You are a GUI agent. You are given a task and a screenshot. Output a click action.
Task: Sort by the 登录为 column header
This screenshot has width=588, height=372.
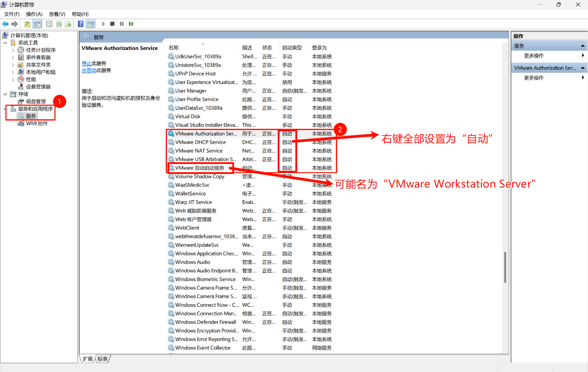pyautogui.click(x=322, y=48)
